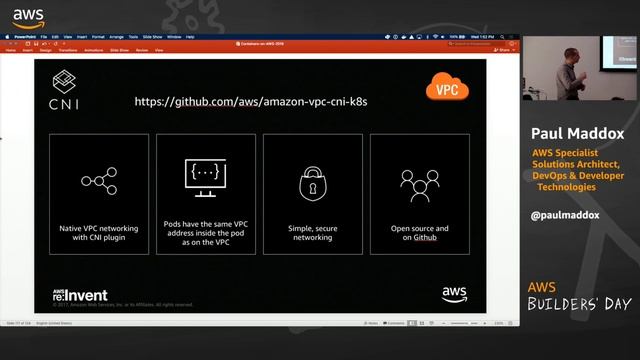Switch to the Design ribbon tab
Image resolution: width=640 pixels, height=360 pixels.
pyautogui.click(x=46, y=50)
